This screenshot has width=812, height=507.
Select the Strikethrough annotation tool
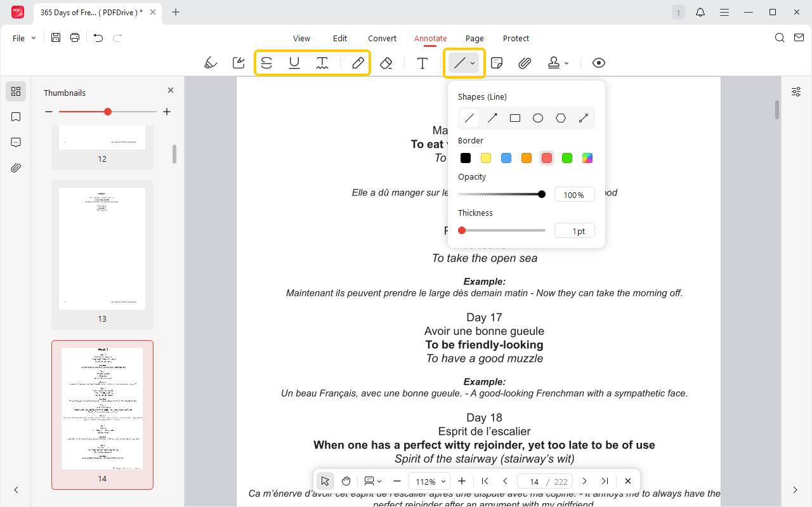(x=266, y=63)
